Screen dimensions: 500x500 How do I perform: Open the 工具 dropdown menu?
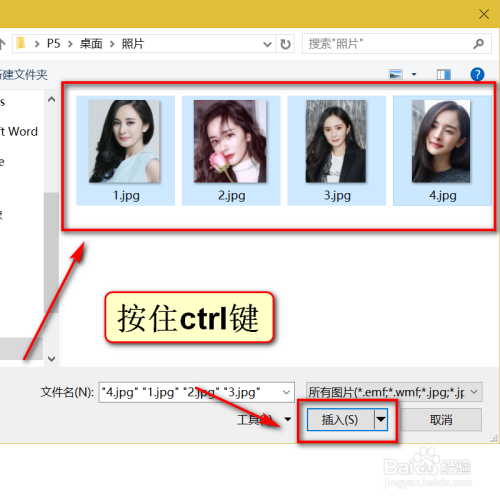point(264,420)
